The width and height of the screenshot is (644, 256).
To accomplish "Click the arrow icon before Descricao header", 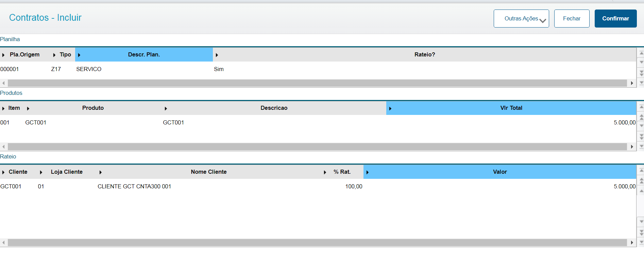I will click(166, 108).
